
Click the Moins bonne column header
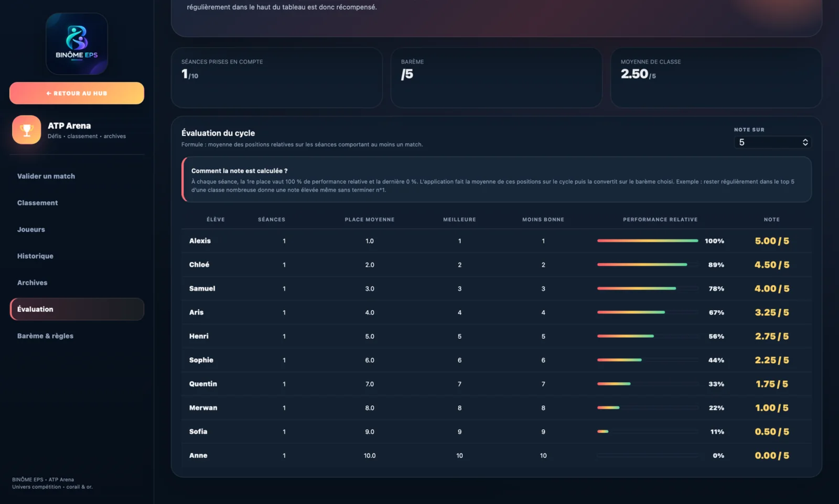tap(543, 220)
